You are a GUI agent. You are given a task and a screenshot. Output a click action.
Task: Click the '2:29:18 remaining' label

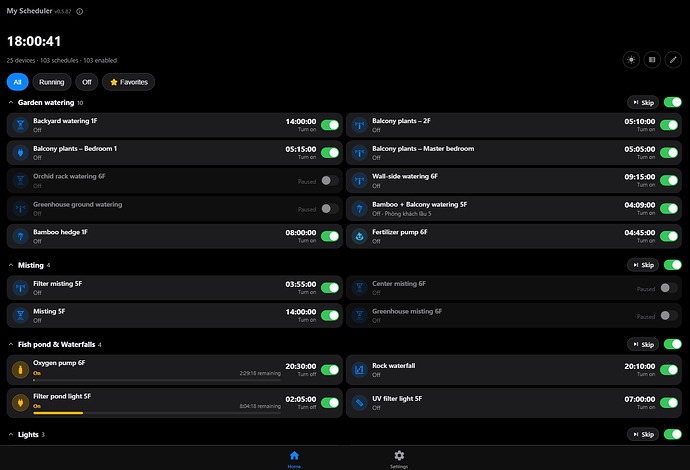point(260,373)
